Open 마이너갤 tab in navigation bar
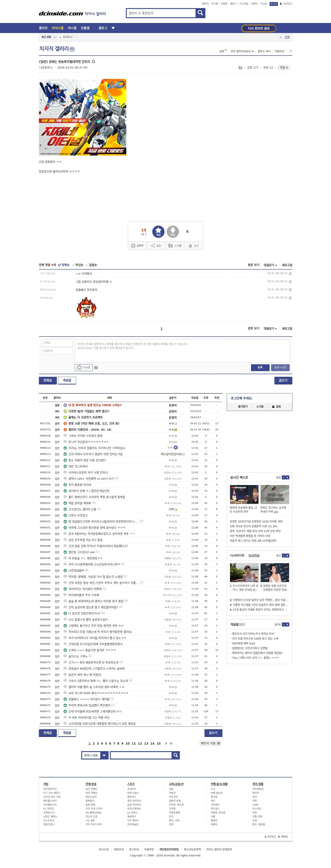 (x=57, y=28)
